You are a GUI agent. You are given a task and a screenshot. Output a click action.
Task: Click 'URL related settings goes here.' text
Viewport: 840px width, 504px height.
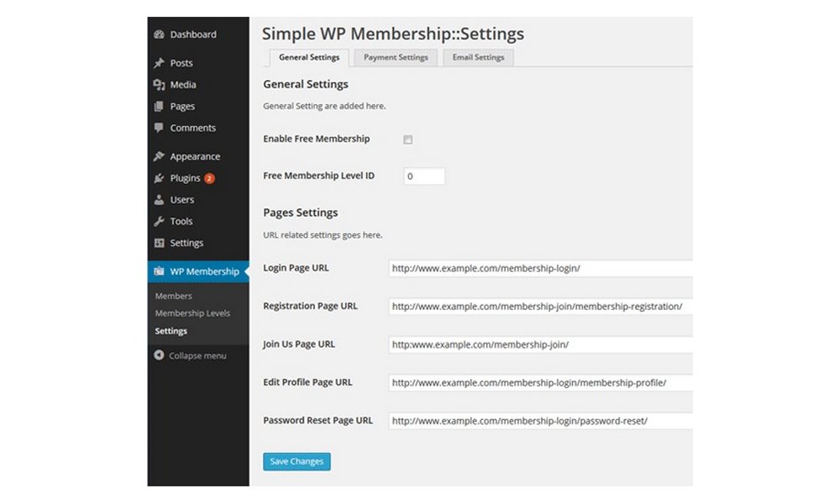[x=323, y=235]
